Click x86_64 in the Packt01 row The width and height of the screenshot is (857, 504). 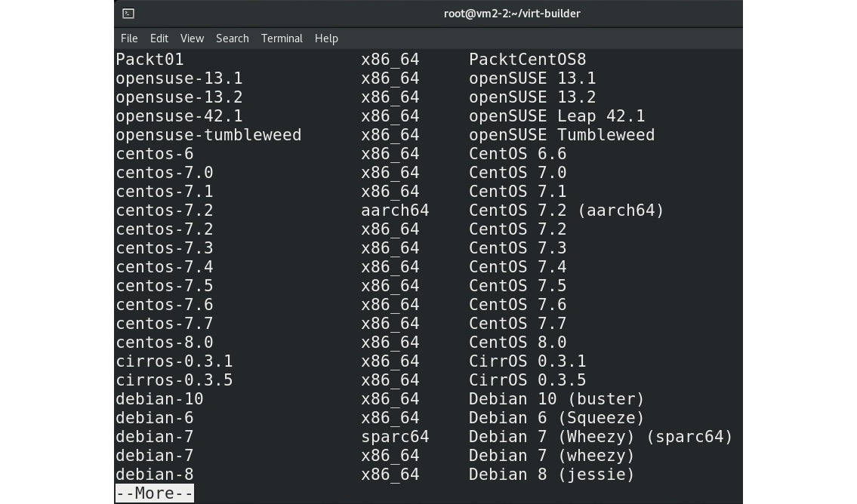tap(390, 60)
